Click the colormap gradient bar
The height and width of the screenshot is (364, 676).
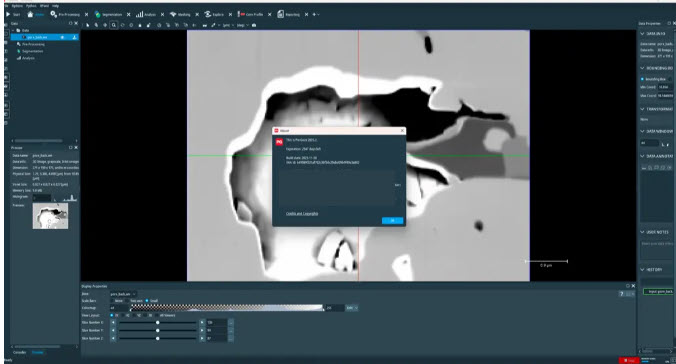tap(227, 308)
